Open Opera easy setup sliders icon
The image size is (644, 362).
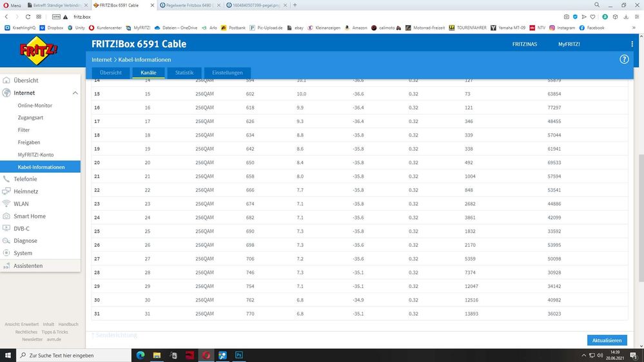point(637,17)
